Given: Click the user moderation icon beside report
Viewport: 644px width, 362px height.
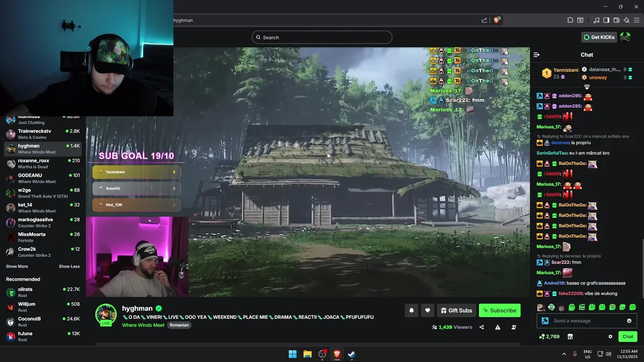Looking at the screenshot, I should 514,327.
